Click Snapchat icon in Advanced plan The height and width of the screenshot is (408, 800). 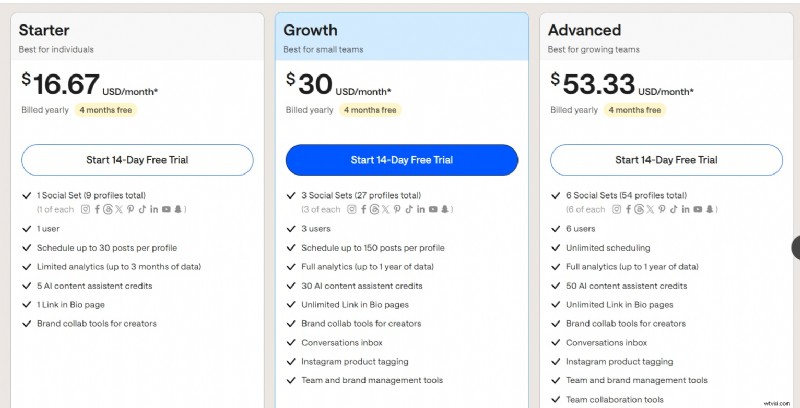(709, 209)
